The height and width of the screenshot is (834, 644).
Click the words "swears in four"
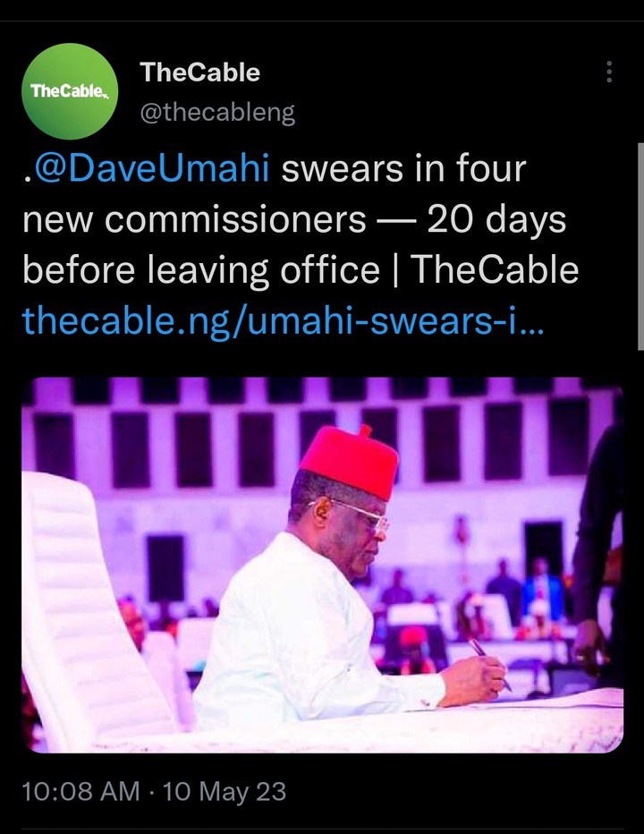403,168
